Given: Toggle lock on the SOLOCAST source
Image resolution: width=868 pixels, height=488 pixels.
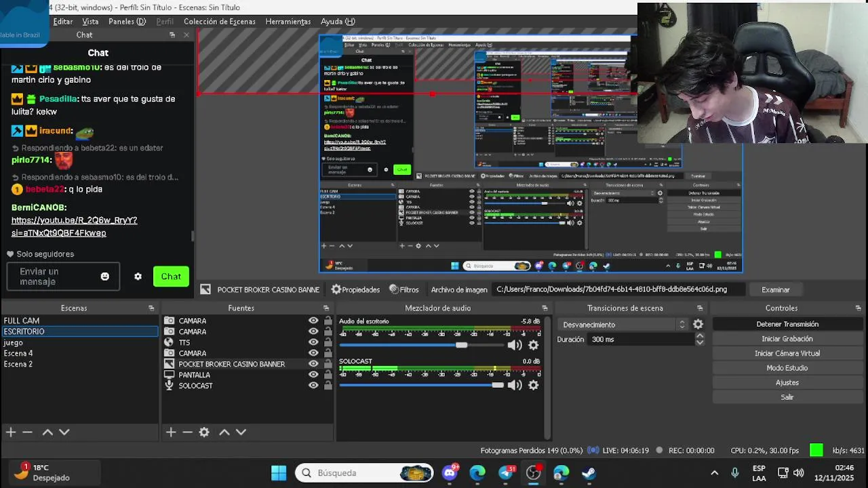Looking at the screenshot, I should tap(328, 386).
